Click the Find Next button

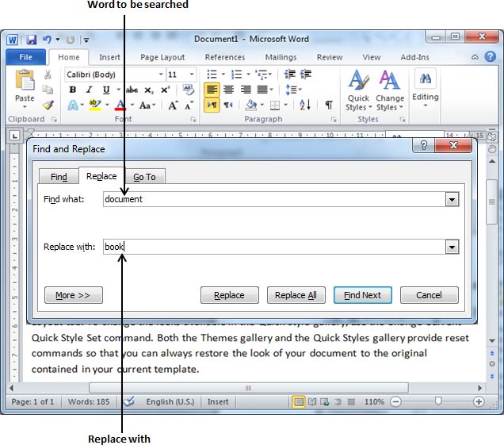click(362, 295)
